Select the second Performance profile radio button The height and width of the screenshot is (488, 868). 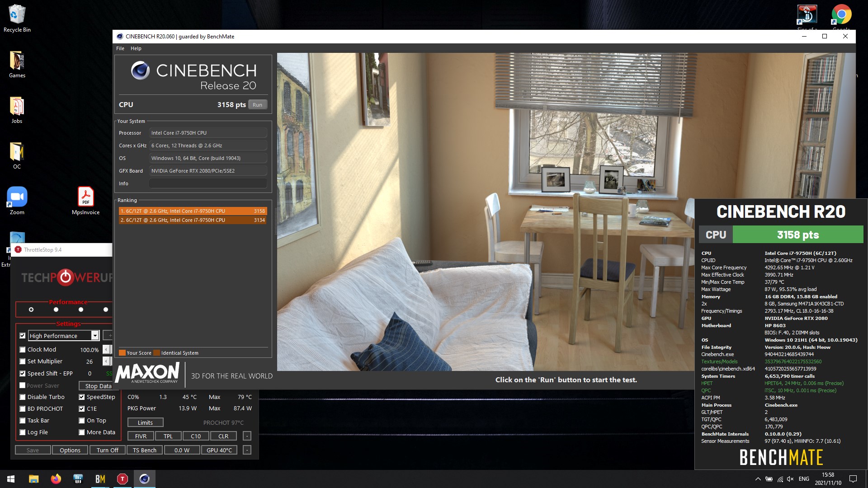(56, 310)
